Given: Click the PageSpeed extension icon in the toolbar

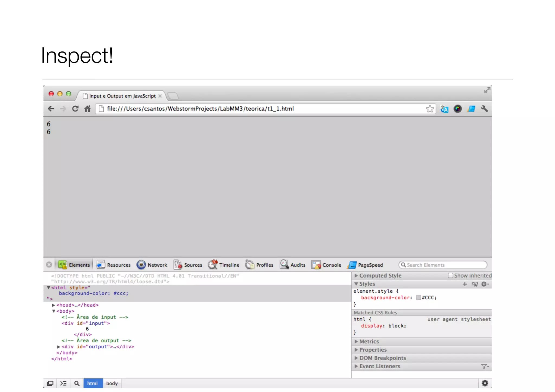Looking at the screenshot, I should [x=471, y=109].
